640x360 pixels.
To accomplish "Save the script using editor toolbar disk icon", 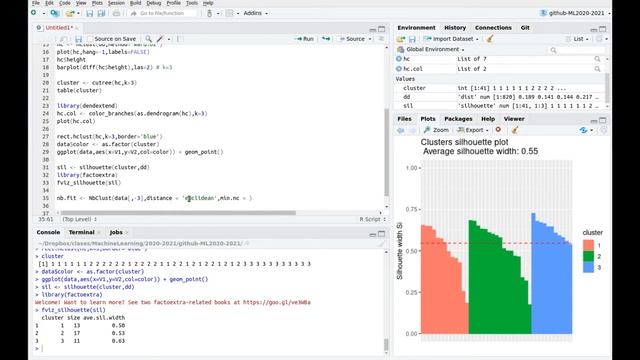I will 79,39.
